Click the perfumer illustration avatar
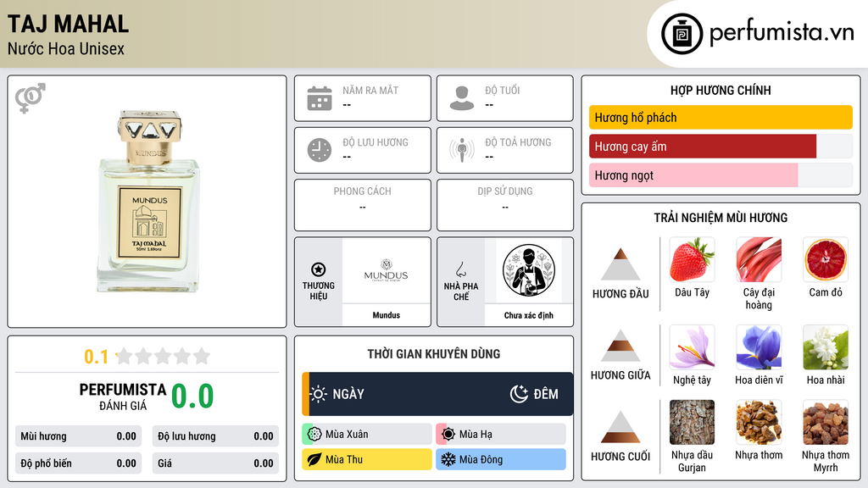868x488 pixels. (529, 270)
